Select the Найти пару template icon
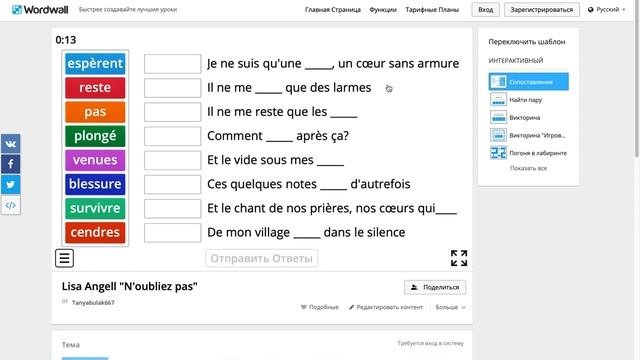Screen dimensions: 640x360 (x=498, y=100)
